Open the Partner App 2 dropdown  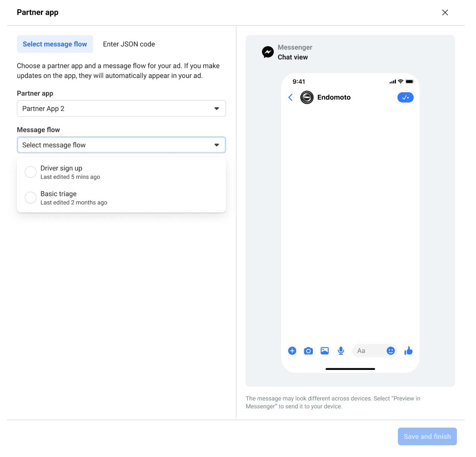pyautogui.click(x=121, y=108)
